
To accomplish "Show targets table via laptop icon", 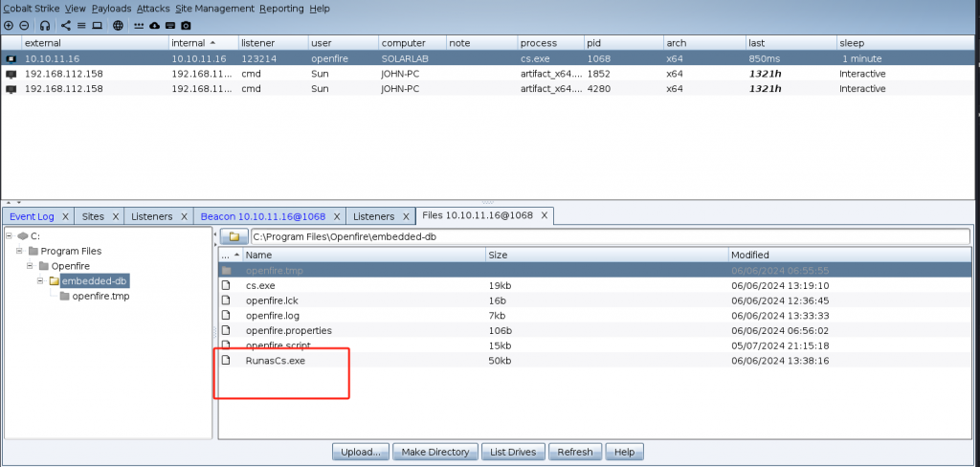I will (x=97, y=26).
